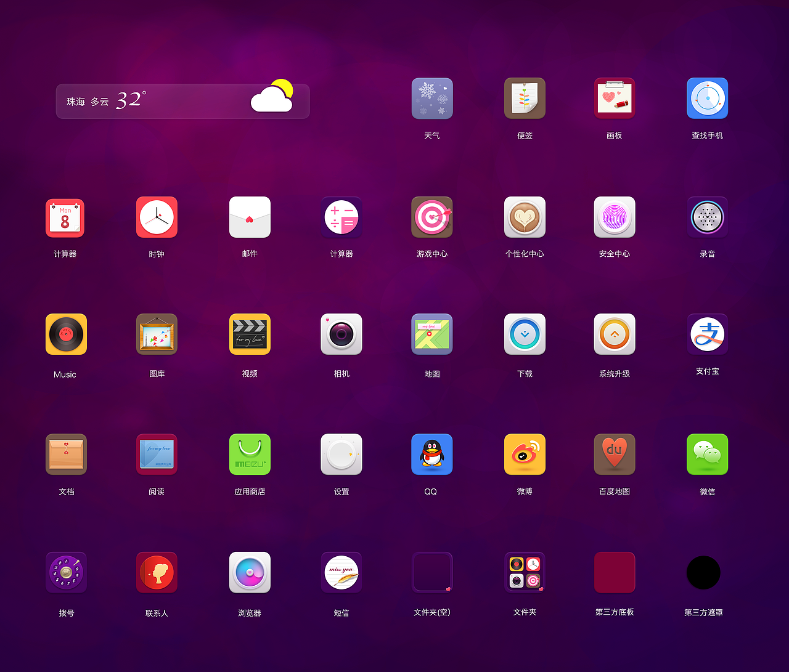Open the 系统升级 system update icon
The width and height of the screenshot is (789, 672).
[x=615, y=334]
